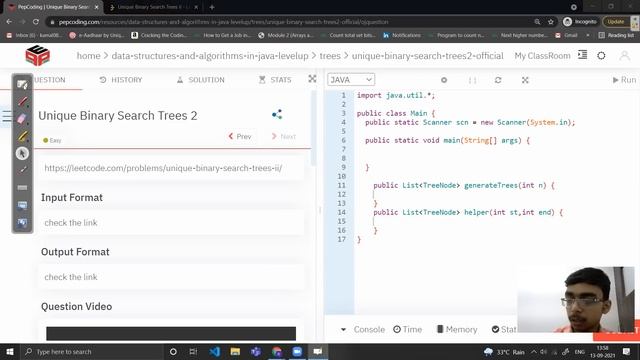
Task: Open the side list icon beside My ClassRoom
Action: coord(582,55)
